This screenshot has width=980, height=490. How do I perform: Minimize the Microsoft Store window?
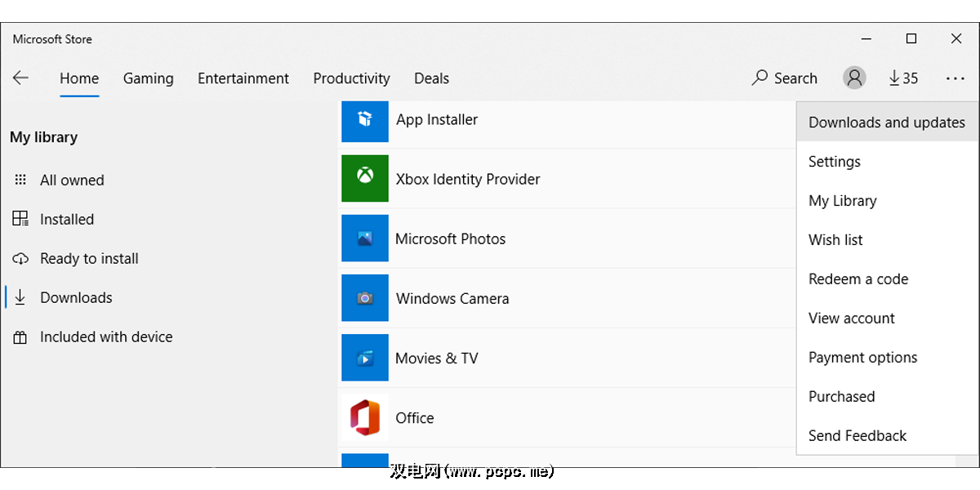click(x=866, y=38)
